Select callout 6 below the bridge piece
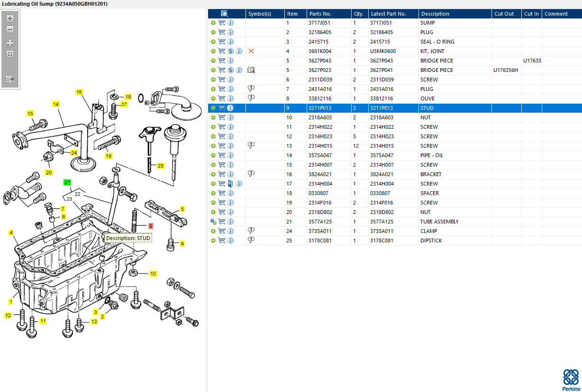 tap(182, 243)
